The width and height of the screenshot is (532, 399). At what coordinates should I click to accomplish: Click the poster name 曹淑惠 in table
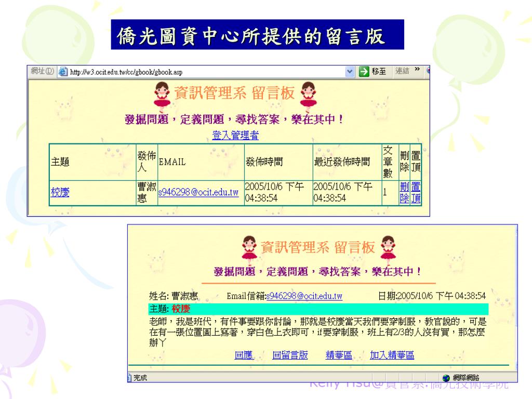[x=147, y=192]
